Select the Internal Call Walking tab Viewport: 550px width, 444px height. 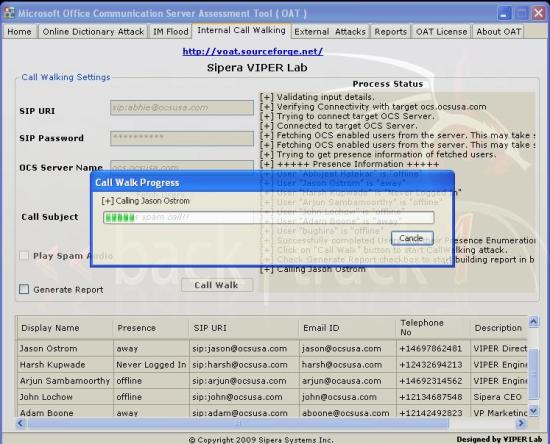(x=241, y=31)
